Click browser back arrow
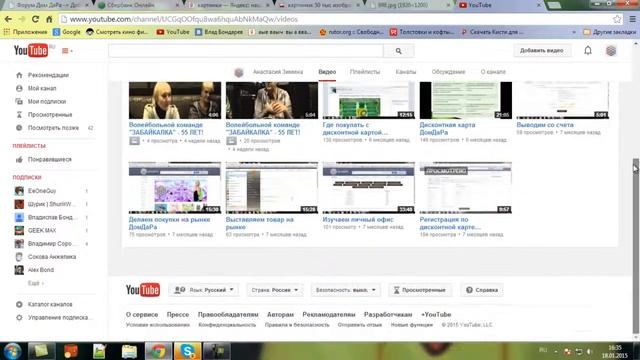640x360 pixels. pos(8,19)
